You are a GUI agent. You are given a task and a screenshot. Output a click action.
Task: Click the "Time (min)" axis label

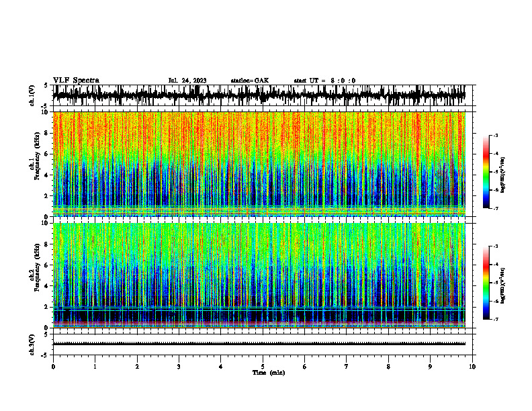[269, 373]
